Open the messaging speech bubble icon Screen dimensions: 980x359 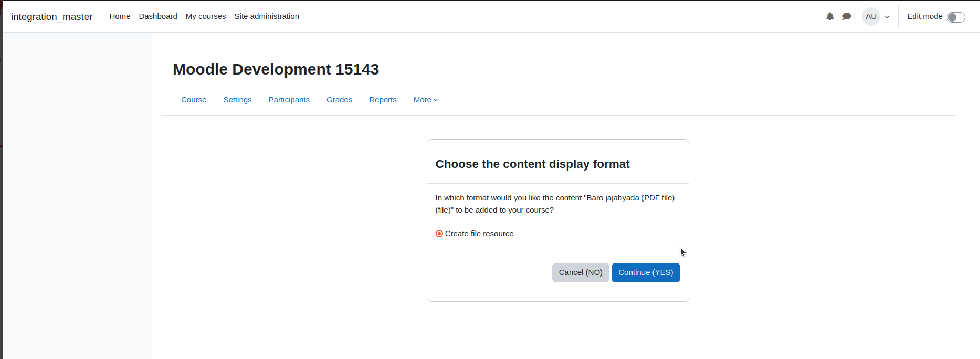click(847, 16)
